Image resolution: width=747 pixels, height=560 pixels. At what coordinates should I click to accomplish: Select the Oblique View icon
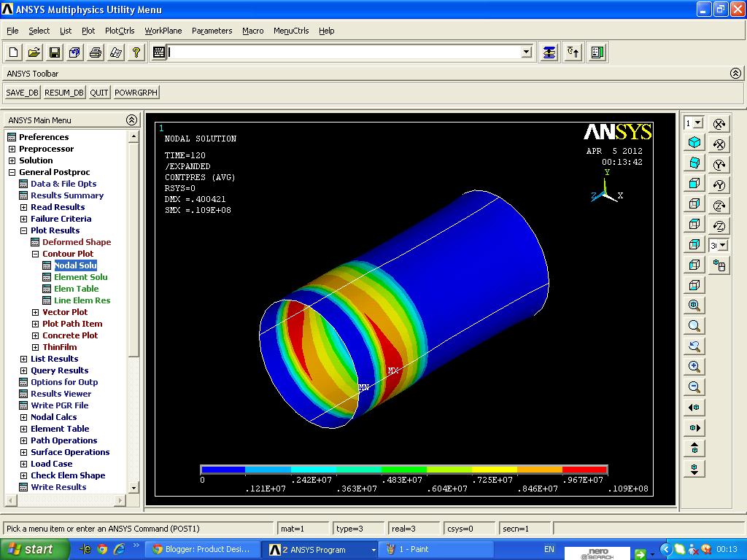coord(694,163)
